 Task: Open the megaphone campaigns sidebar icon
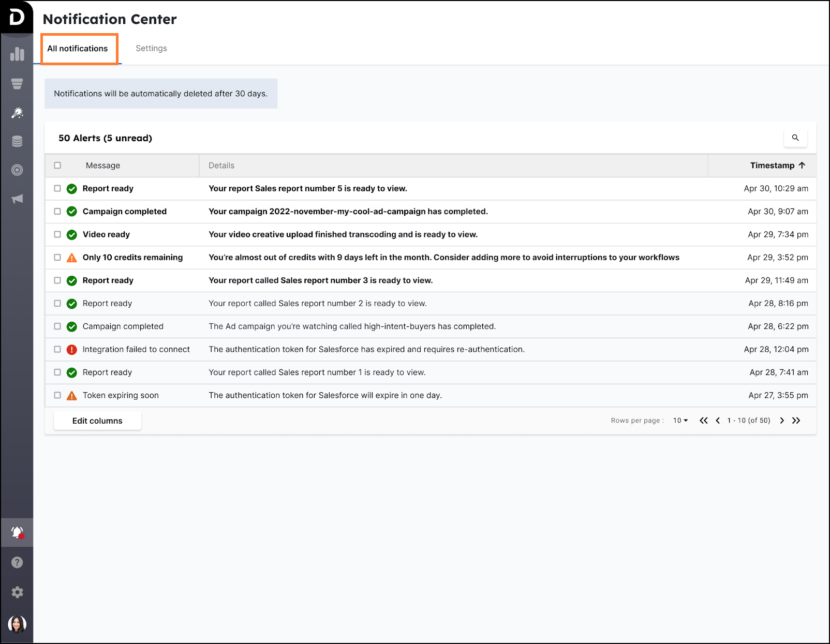pos(17,199)
